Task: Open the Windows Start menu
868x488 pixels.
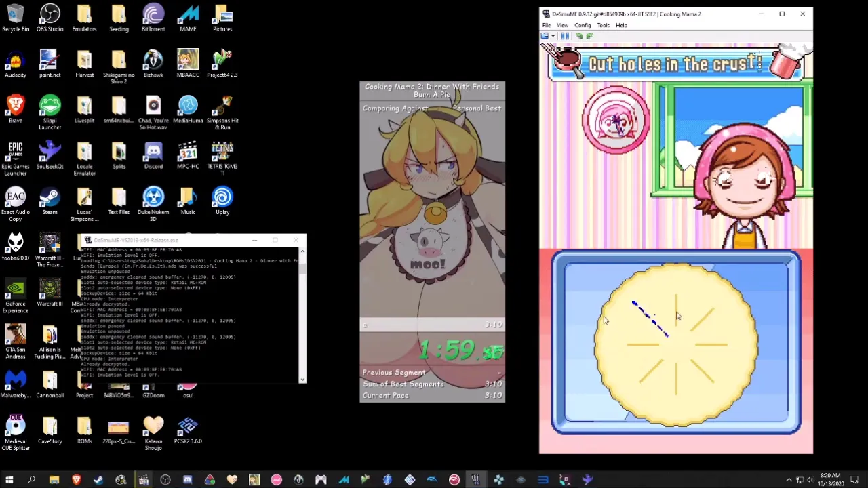Action: (x=9, y=480)
